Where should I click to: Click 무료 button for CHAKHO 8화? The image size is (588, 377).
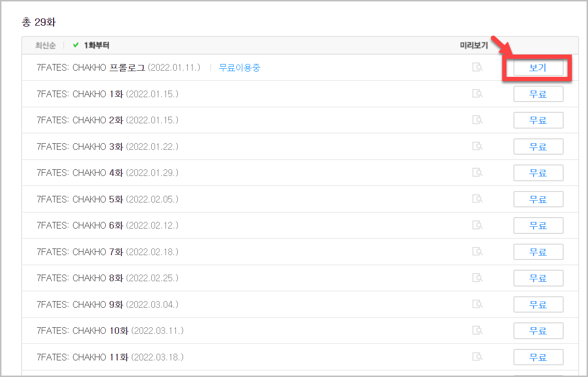[x=538, y=278]
